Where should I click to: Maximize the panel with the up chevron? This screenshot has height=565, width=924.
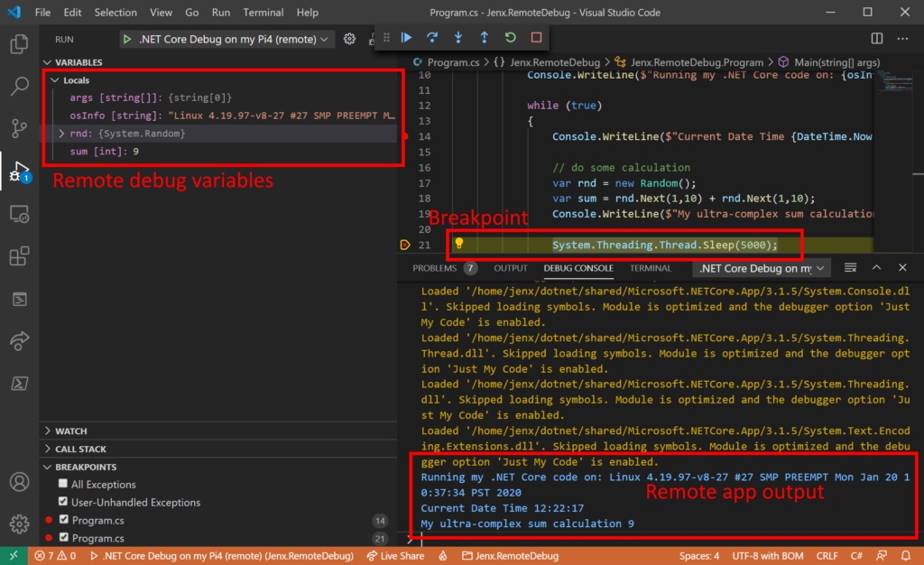pos(876,268)
